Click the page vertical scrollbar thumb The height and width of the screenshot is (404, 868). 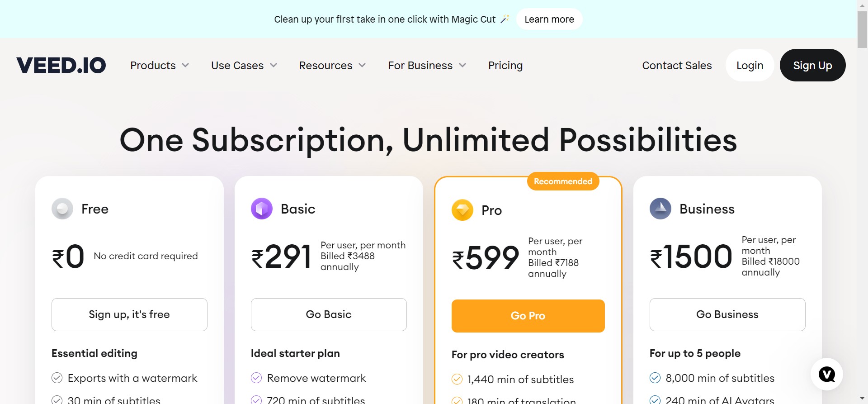click(862, 29)
